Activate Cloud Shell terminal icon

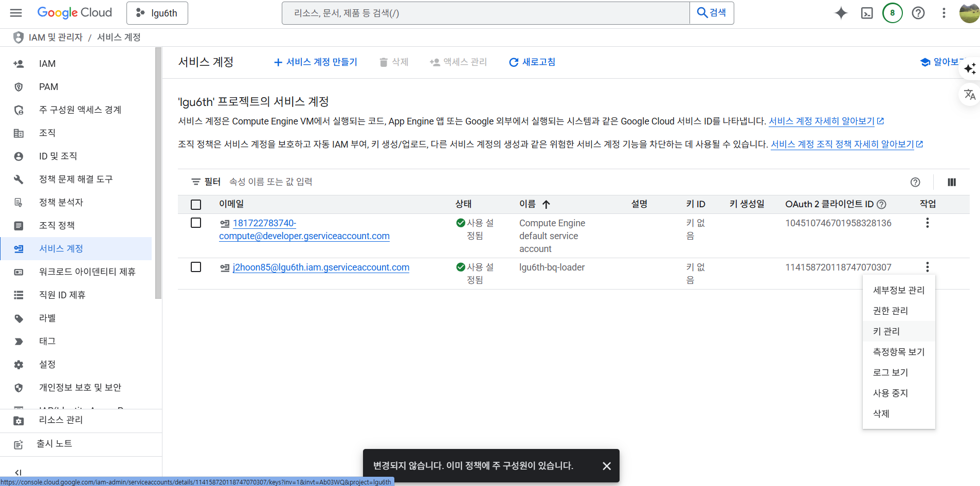click(x=867, y=13)
